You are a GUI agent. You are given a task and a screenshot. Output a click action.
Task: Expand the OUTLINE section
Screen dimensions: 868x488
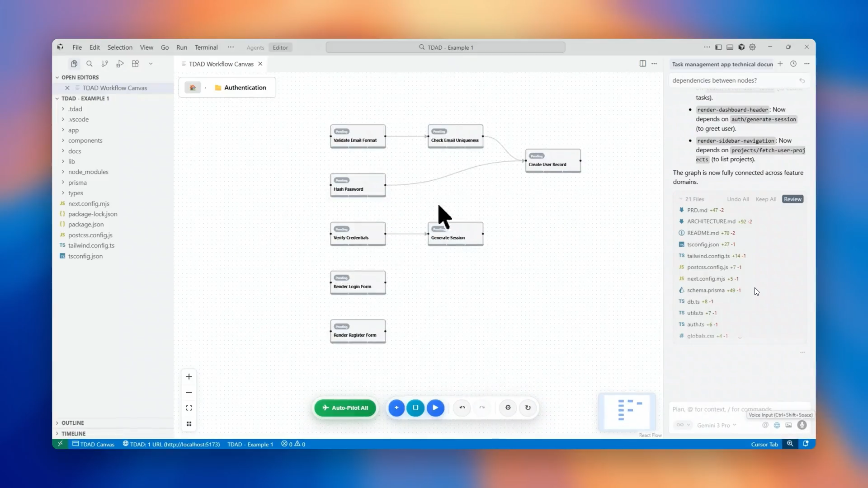[x=72, y=423]
